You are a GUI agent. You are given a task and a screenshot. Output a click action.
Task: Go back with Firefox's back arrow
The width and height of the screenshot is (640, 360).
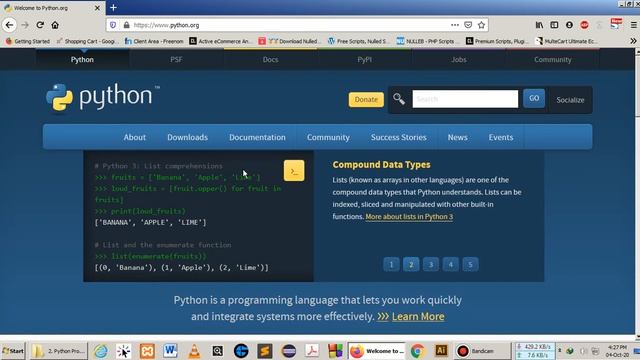[x=9, y=25]
